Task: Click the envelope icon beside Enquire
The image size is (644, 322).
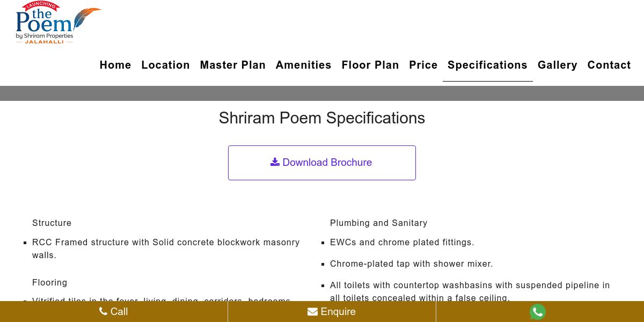Action: [x=312, y=312]
